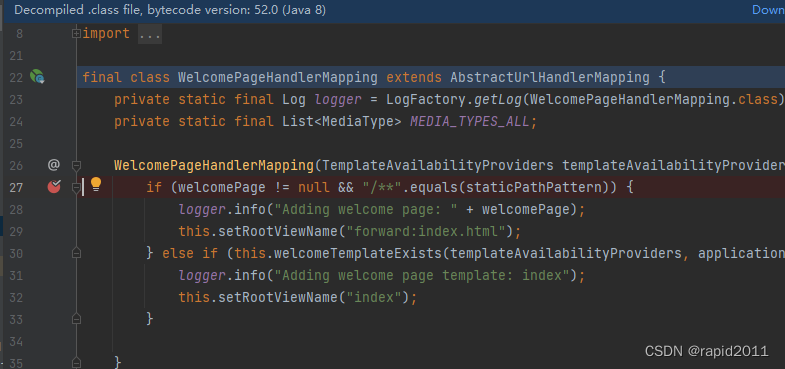
Task: Click line number 22 in the gutter
Action: [x=16, y=78]
